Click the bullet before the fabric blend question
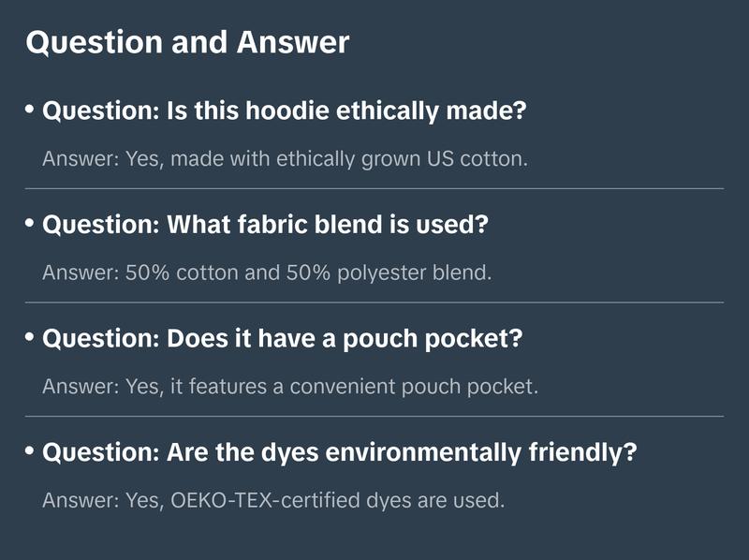 [30, 225]
